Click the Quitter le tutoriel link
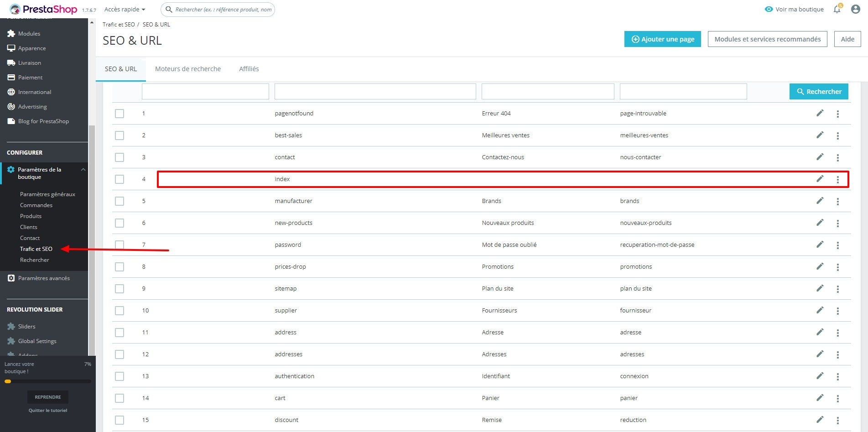Viewport: 868px width, 432px height. [48, 410]
